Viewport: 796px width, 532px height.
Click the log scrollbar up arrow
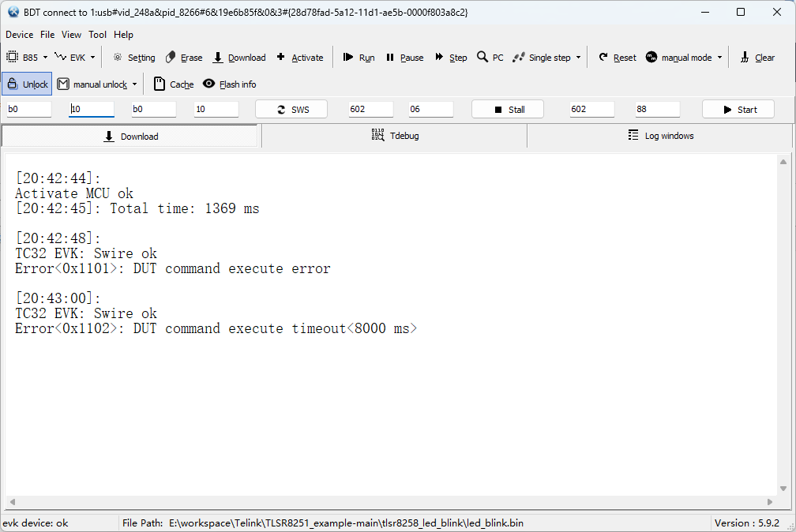pos(783,162)
